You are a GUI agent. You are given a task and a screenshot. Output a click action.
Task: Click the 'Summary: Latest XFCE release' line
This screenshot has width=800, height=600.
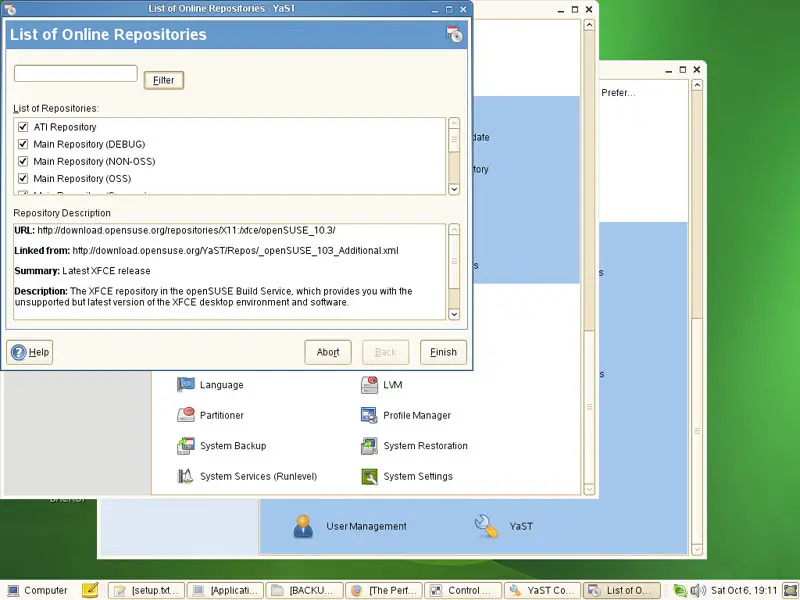click(83, 271)
